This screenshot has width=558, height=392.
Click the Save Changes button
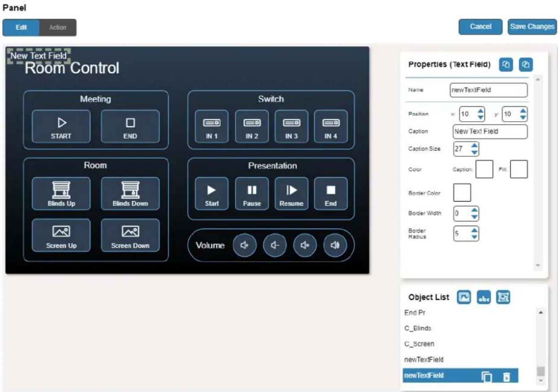(x=532, y=26)
